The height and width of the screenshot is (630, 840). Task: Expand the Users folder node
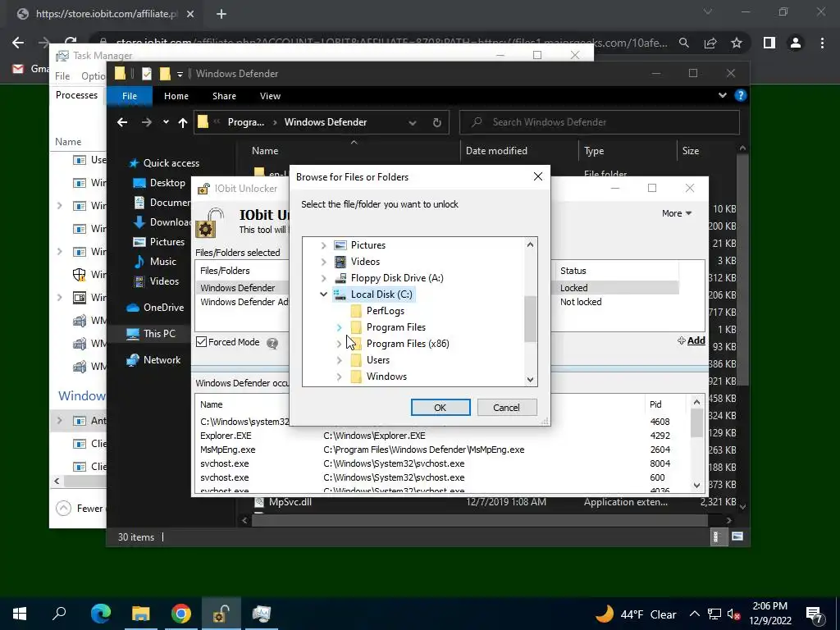[339, 361]
